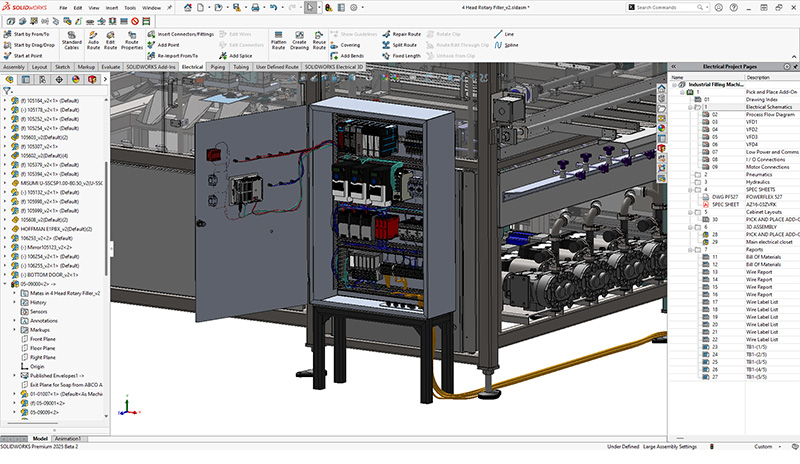Click the Covering command
The image size is (800, 464).
pos(345,45)
